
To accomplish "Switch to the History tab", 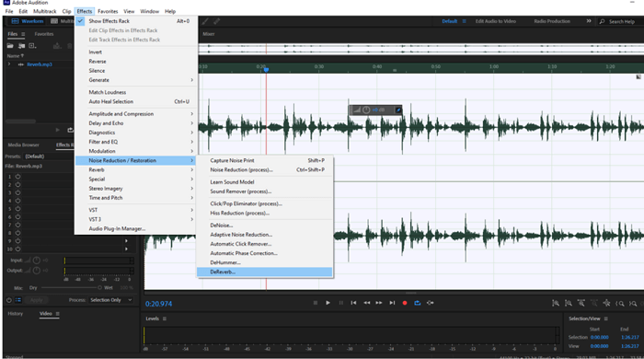I will pos(16,314).
